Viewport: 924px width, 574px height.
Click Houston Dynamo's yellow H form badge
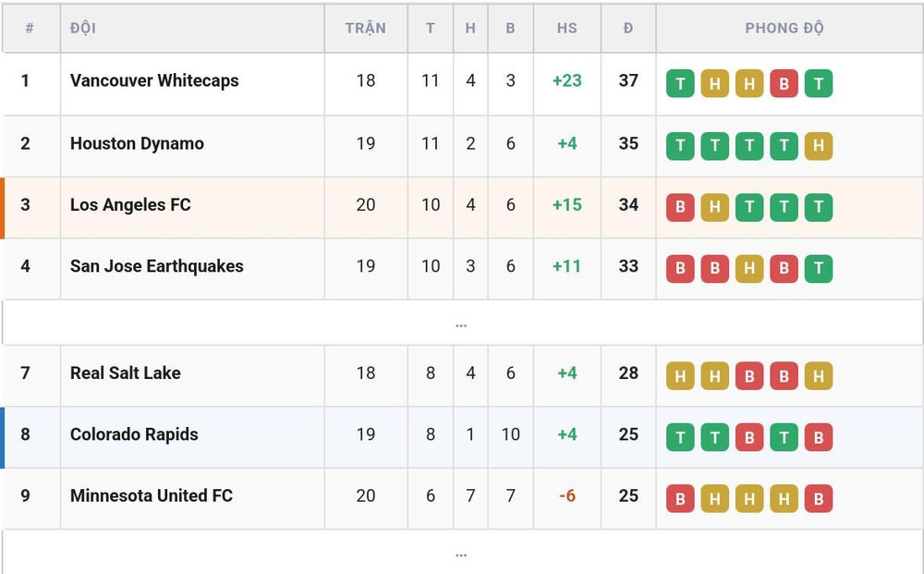[x=819, y=145]
